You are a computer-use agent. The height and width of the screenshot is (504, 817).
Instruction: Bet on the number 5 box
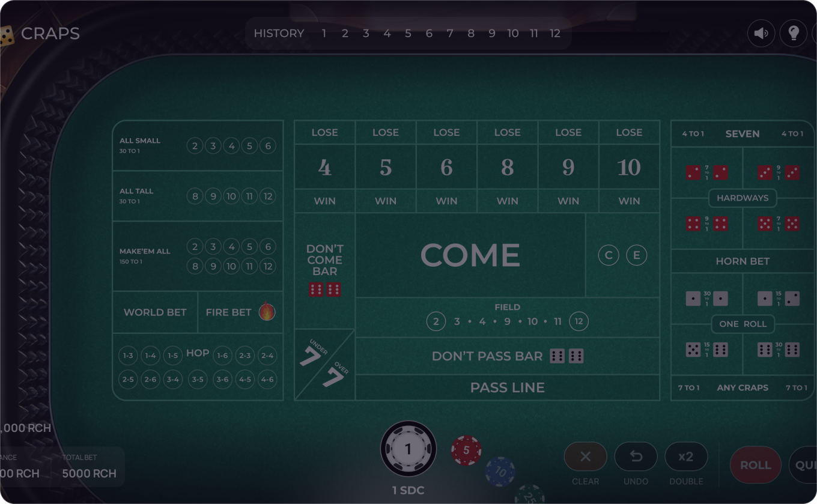click(386, 167)
